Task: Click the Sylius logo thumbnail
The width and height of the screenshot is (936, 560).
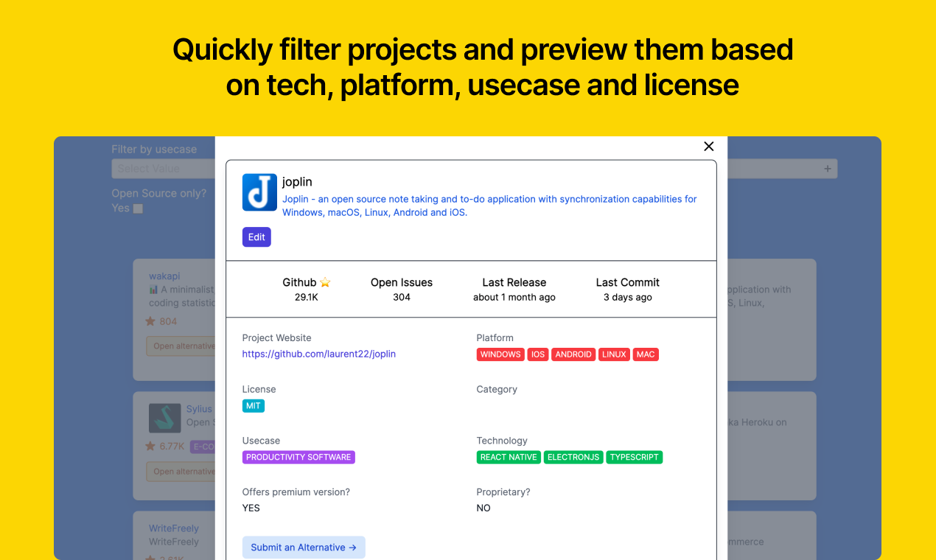Action: pos(164,418)
